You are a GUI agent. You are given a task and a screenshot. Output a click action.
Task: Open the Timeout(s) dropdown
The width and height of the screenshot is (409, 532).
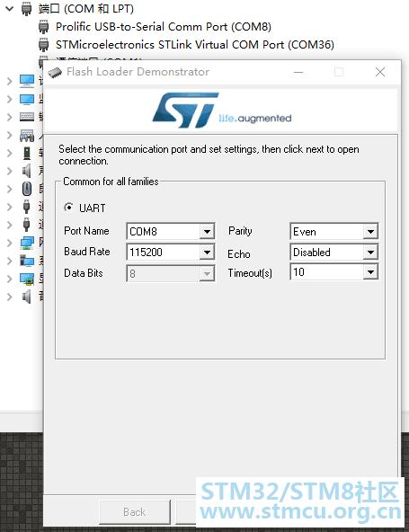pyautogui.click(x=370, y=272)
